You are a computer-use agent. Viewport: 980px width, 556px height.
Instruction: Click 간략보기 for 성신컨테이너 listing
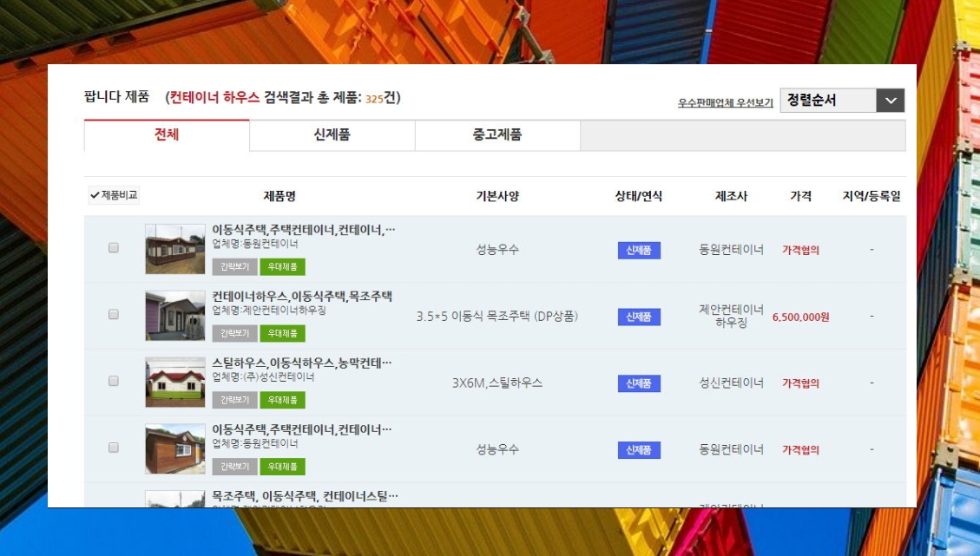[x=234, y=400]
